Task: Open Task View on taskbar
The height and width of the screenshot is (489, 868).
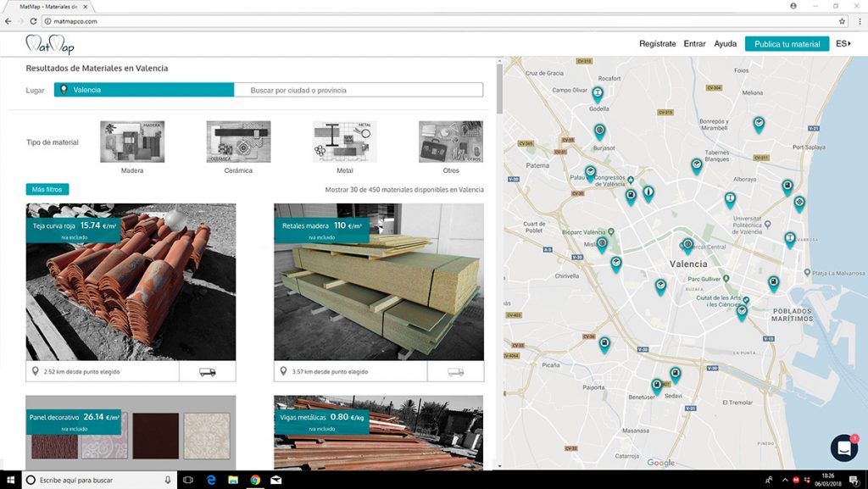Action: click(188, 481)
